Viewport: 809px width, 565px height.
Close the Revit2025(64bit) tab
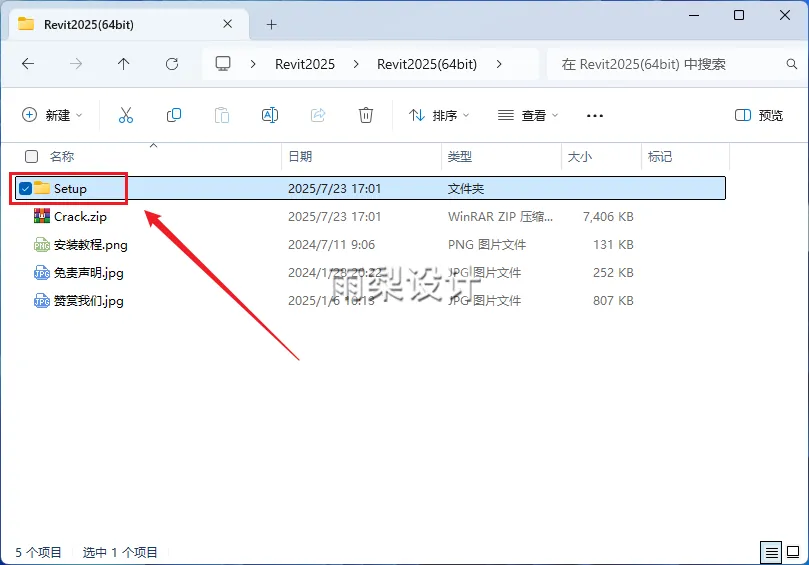[x=228, y=24]
